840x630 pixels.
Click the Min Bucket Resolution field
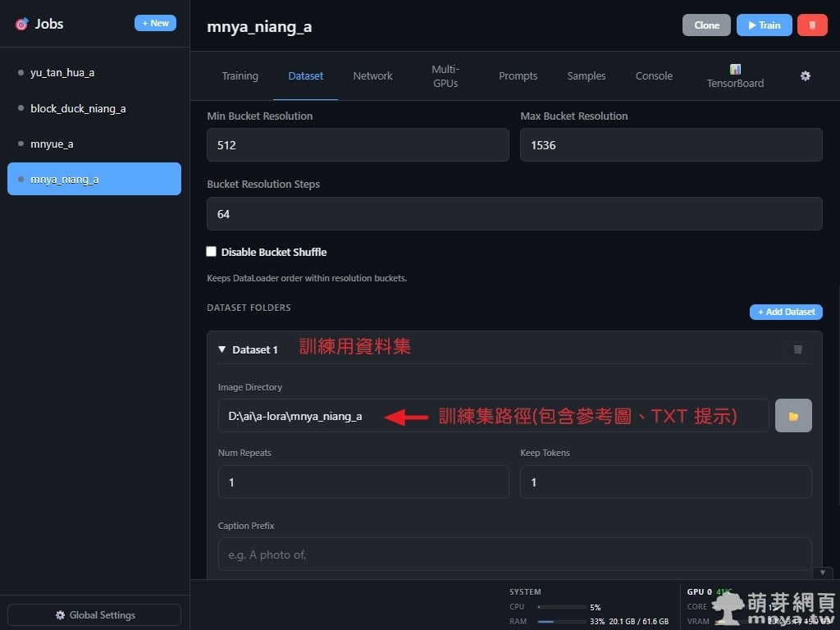click(x=358, y=145)
